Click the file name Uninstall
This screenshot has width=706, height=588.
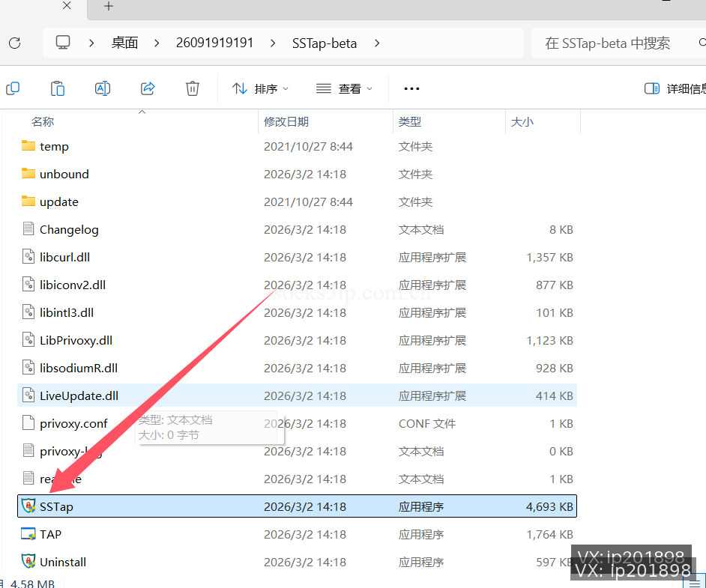pyautogui.click(x=63, y=563)
